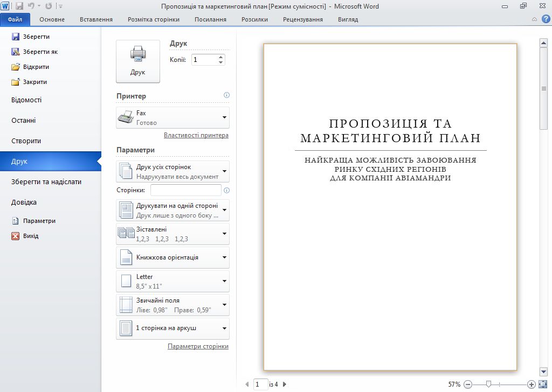Click the Сторінки pages input field
This screenshot has height=392, width=552.
click(x=185, y=190)
